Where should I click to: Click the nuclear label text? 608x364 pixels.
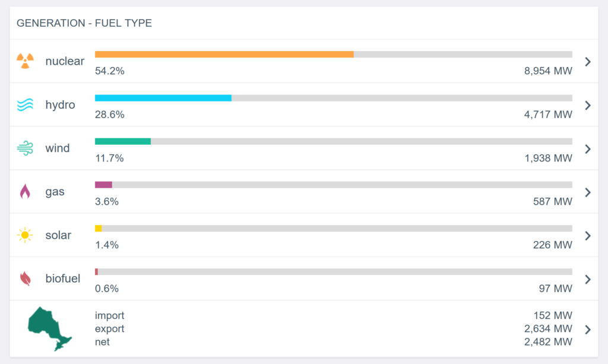[x=65, y=61]
